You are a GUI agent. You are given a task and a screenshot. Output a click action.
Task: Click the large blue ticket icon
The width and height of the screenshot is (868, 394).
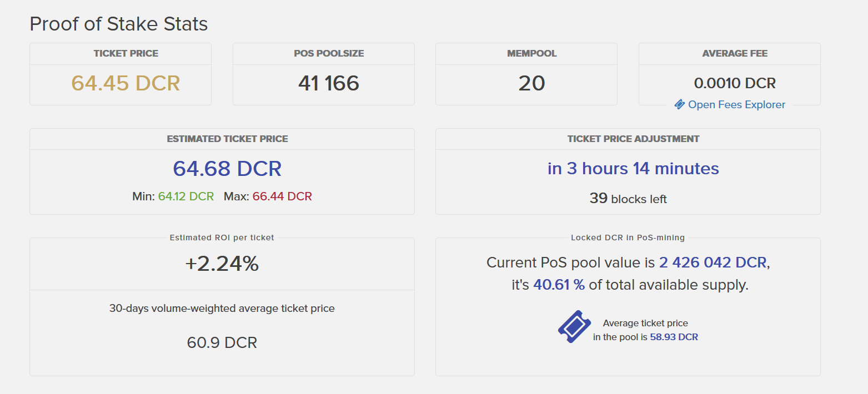click(x=574, y=326)
